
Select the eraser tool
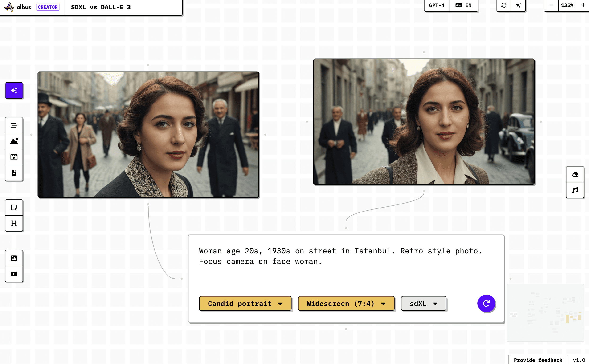click(575, 174)
